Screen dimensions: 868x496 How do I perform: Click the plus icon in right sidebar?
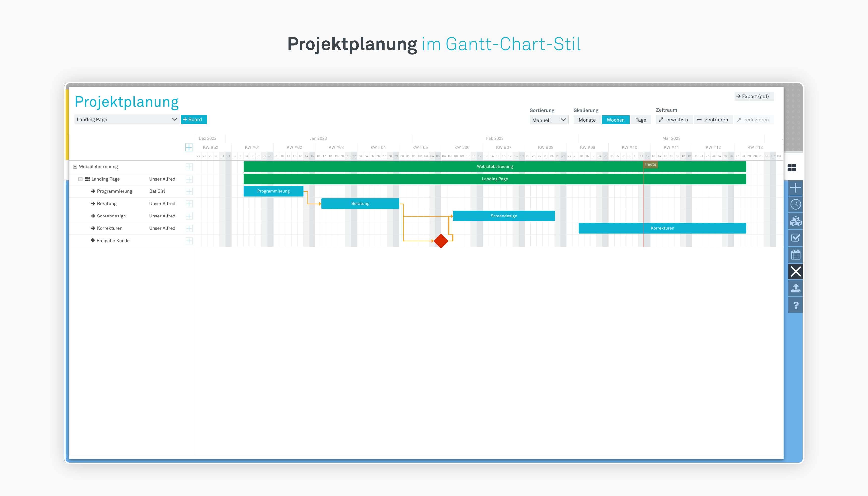point(795,188)
